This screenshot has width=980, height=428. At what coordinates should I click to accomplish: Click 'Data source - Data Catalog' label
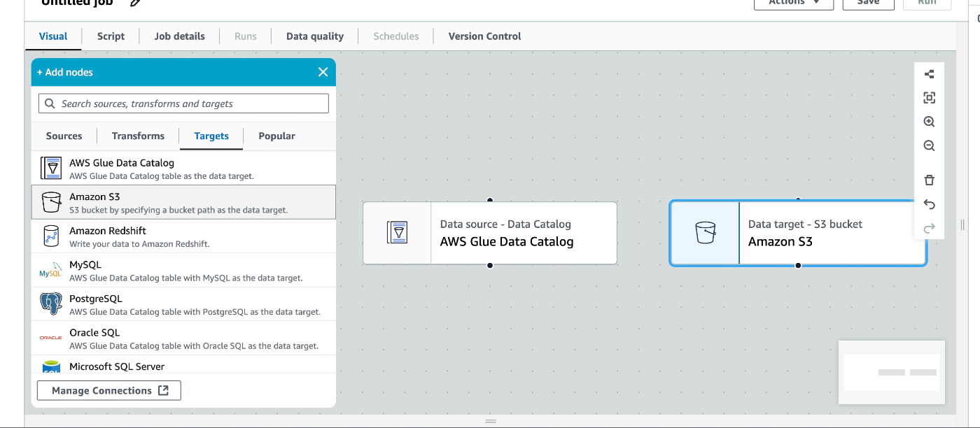pos(505,224)
